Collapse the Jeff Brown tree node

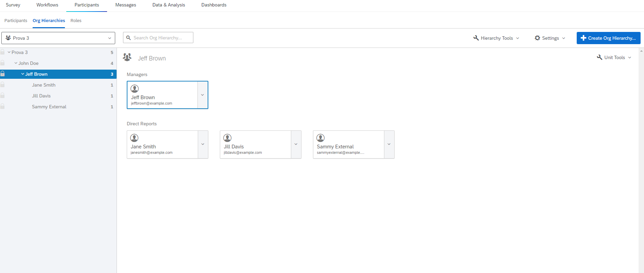tap(23, 74)
